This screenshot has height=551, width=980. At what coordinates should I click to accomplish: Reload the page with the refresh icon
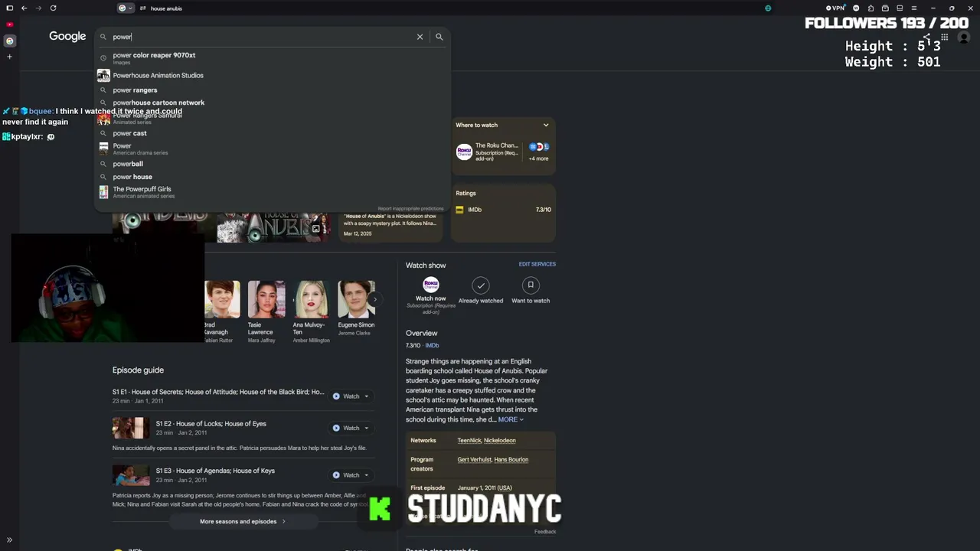click(x=53, y=8)
